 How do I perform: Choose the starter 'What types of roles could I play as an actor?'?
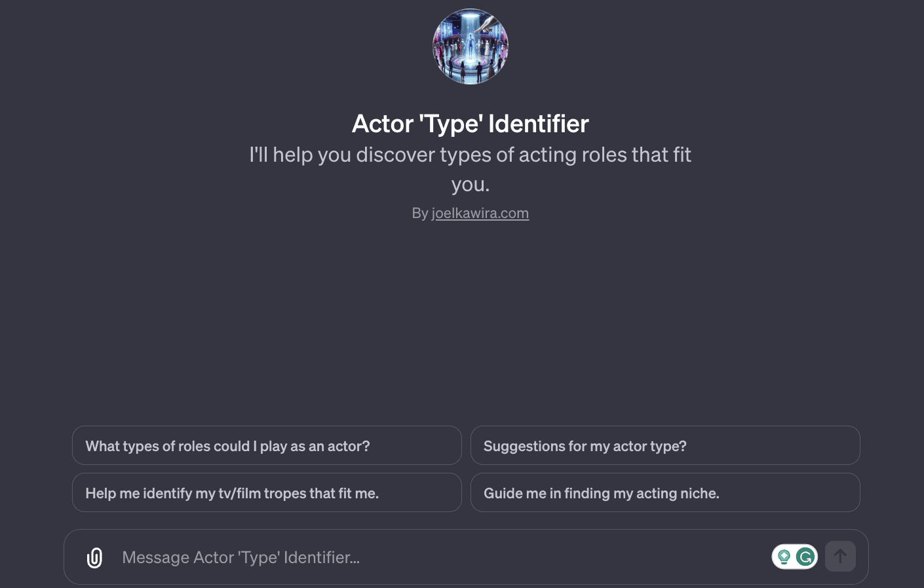coord(267,445)
